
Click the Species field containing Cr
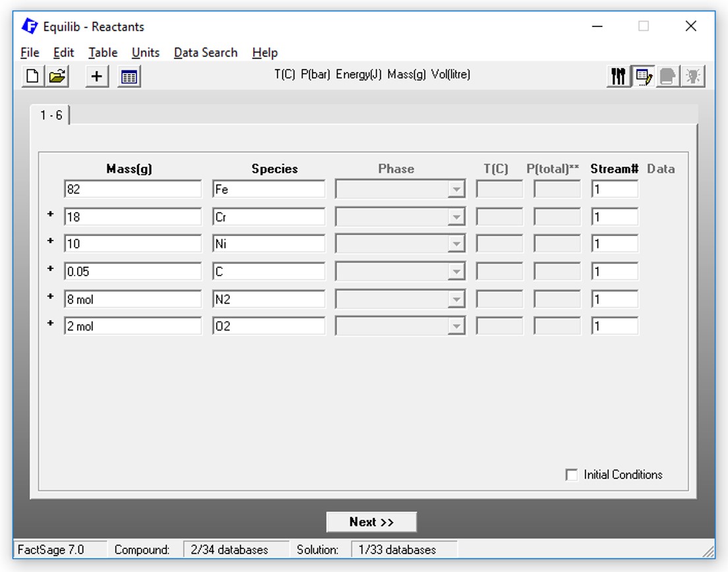point(268,217)
